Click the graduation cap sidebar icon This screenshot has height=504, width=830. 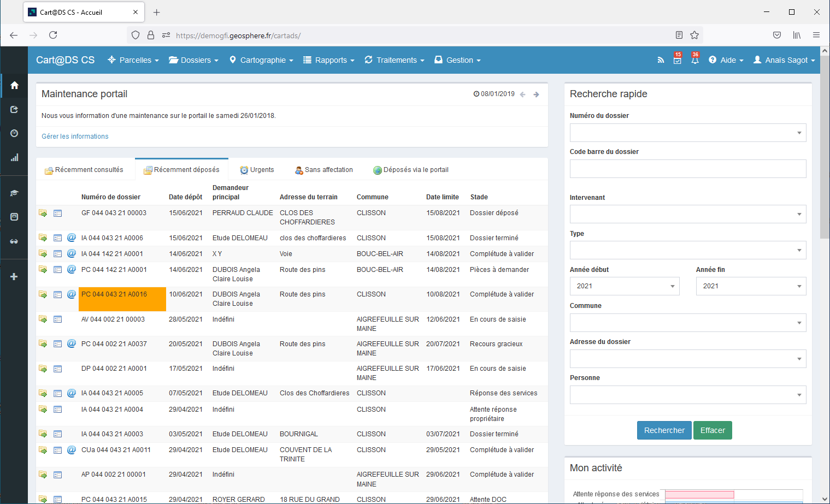pos(14,193)
